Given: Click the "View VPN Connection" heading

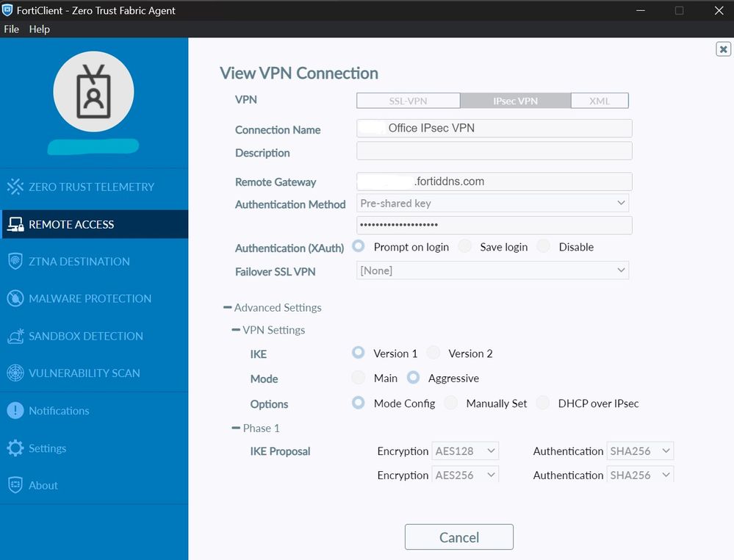Looking at the screenshot, I should [298, 73].
